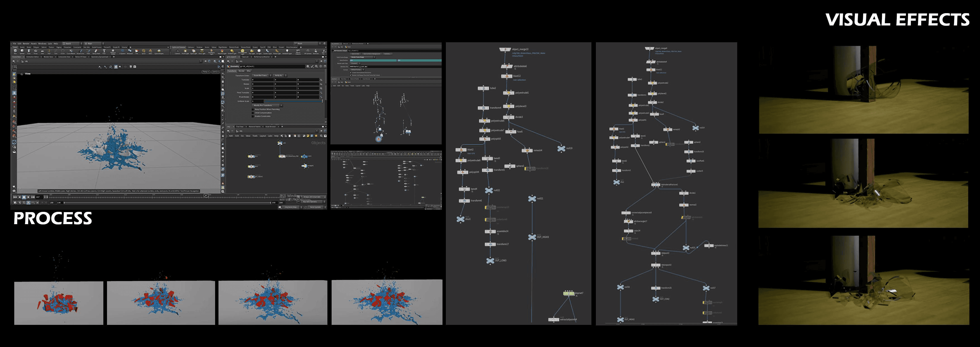Switch to the Render parameter tab

242,71
